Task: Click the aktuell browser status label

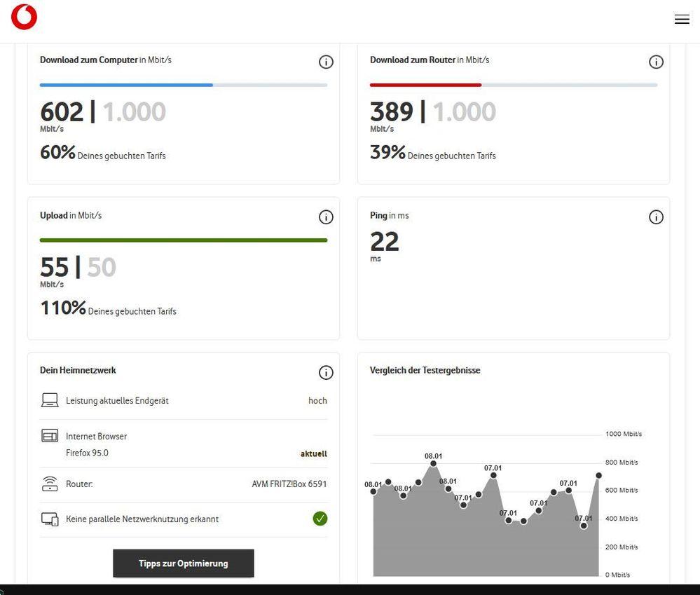Action: point(314,453)
